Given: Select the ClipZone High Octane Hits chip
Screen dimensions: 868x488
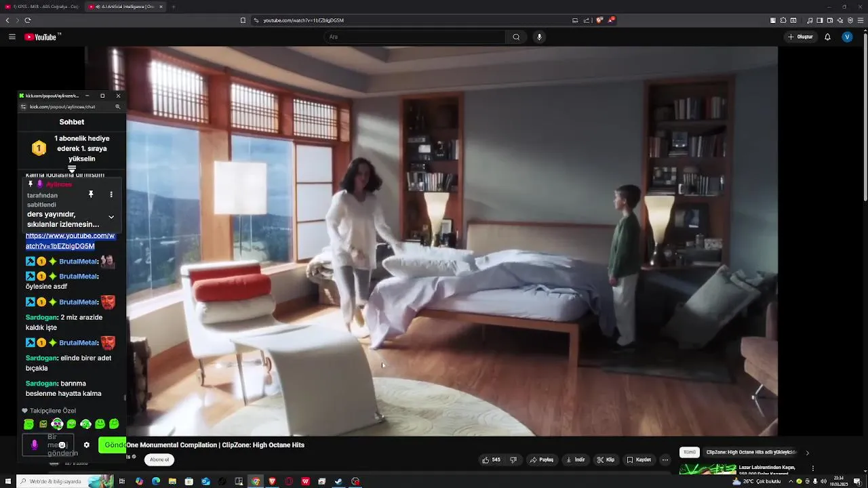Looking at the screenshot, I should tap(750, 452).
